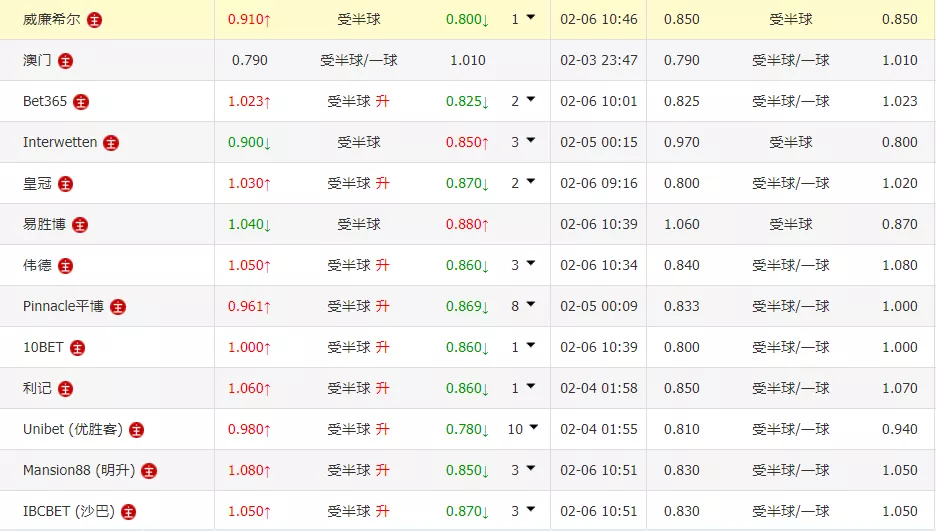Viewport: 936px width, 531px height.
Task: Expand the change arrow in the Bet365 row
Action: (530, 99)
